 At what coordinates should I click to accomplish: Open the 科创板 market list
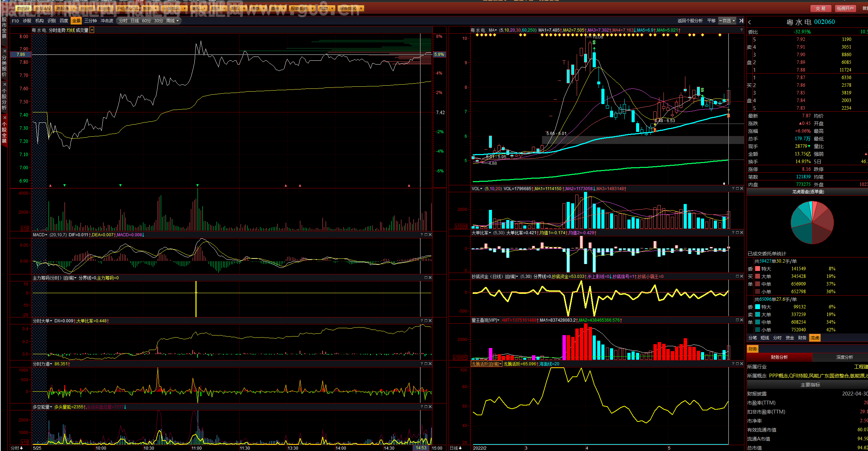point(105,8)
